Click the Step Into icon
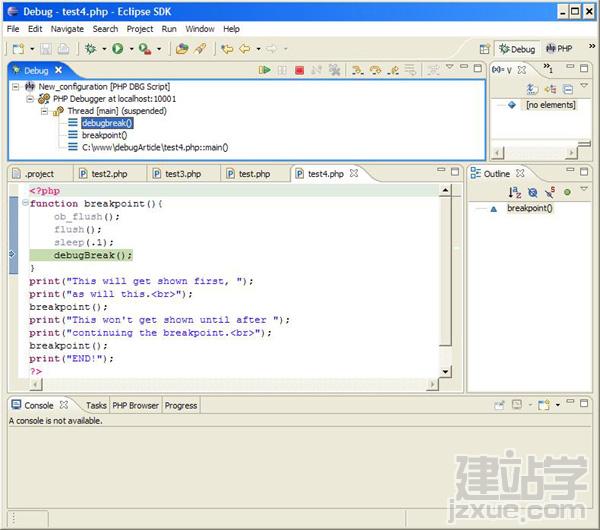Image resolution: width=600 pixels, height=530 pixels. pos(357,70)
